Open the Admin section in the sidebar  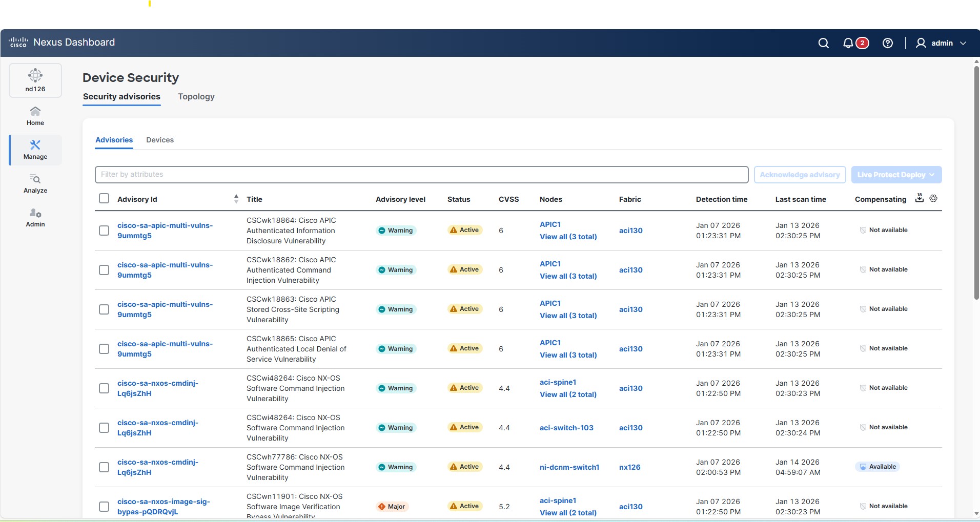[x=34, y=217]
